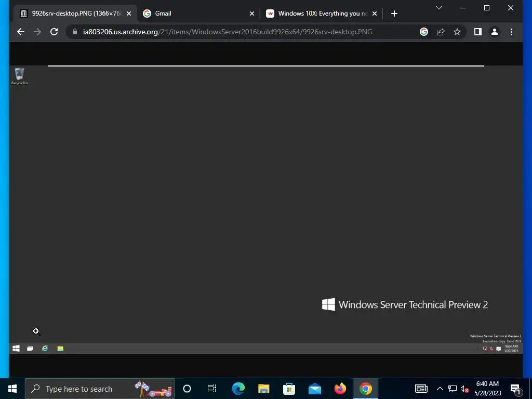
Task: Open the notification center icon
Action: [x=515, y=389]
